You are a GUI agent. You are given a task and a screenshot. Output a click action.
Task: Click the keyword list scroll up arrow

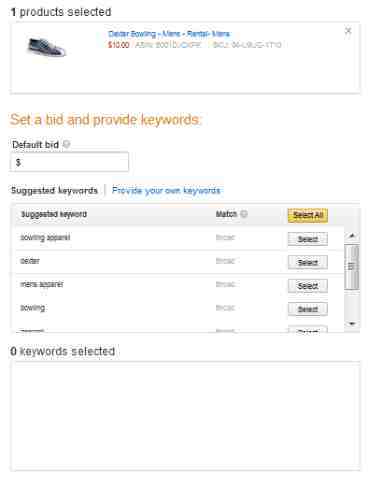click(x=352, y=236)
